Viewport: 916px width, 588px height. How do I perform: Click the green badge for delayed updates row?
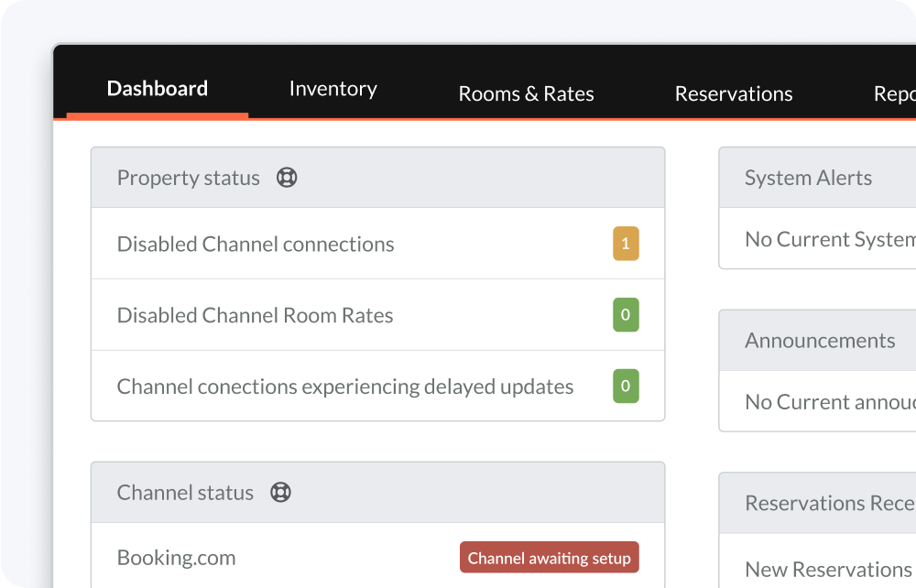pyautogui.click(x=626, y=386)
